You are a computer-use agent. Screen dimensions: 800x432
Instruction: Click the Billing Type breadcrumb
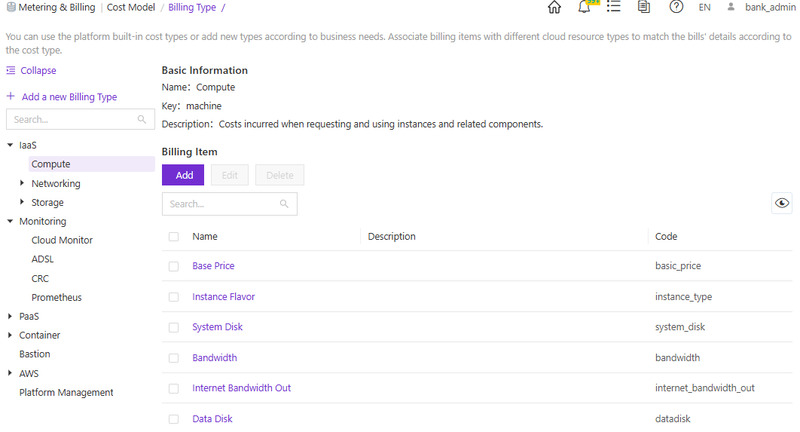192,7
